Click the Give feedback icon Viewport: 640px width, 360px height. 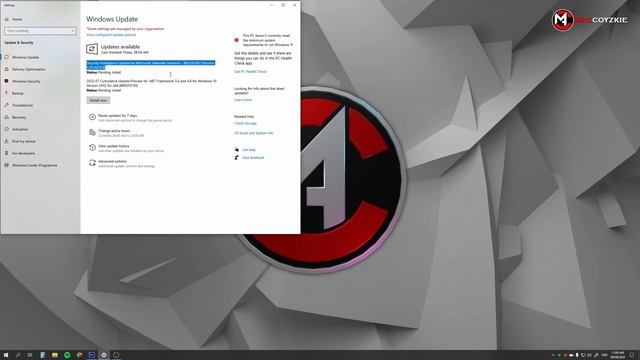click(x=236, y=158)
